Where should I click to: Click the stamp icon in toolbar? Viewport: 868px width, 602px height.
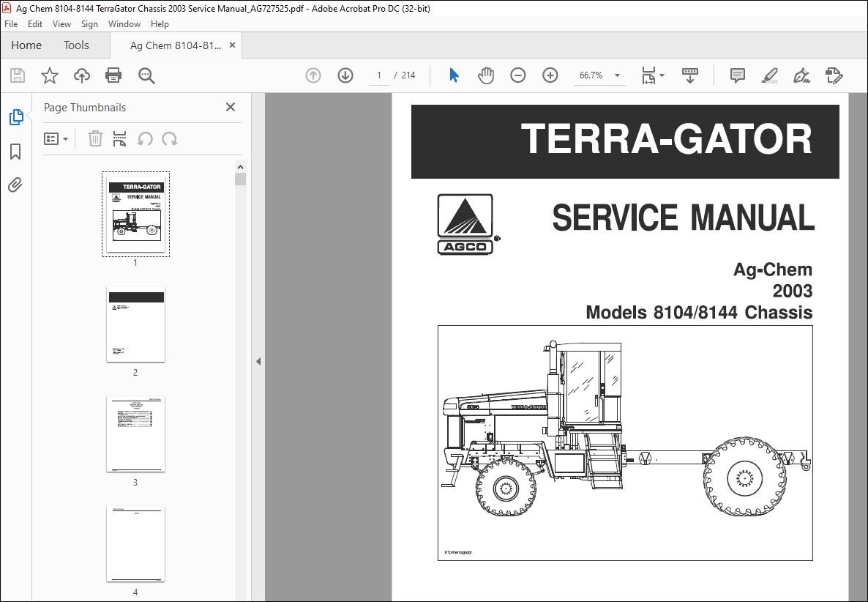(x=834, y=75)
